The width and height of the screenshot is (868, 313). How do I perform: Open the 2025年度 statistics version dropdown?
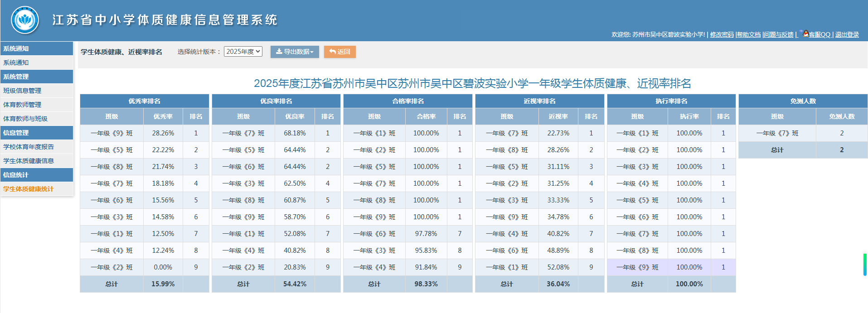[243, 52]
